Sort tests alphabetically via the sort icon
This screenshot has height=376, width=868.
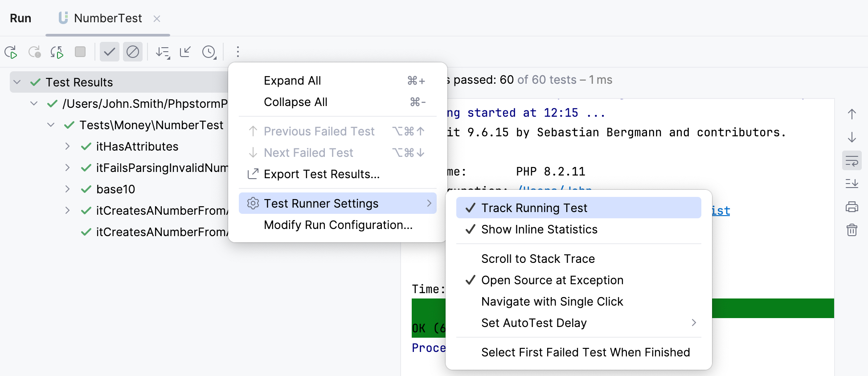pos(163,52)
